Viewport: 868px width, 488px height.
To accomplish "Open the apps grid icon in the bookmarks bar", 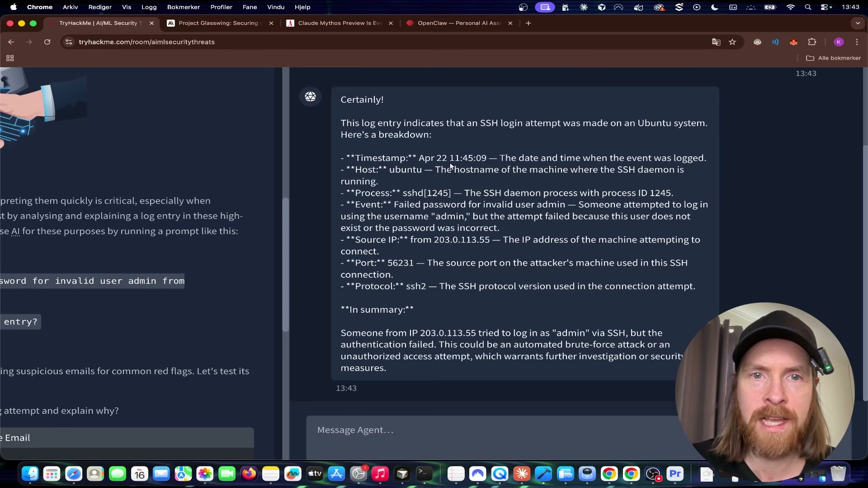I will [10, 58].
